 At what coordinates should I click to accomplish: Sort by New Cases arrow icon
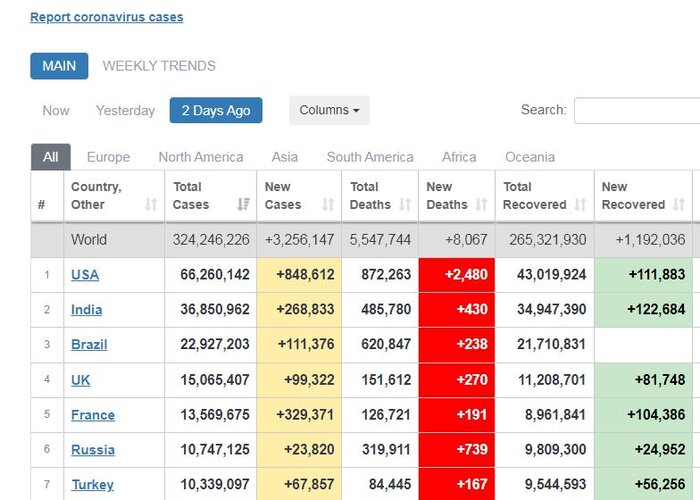coord(327,205)
